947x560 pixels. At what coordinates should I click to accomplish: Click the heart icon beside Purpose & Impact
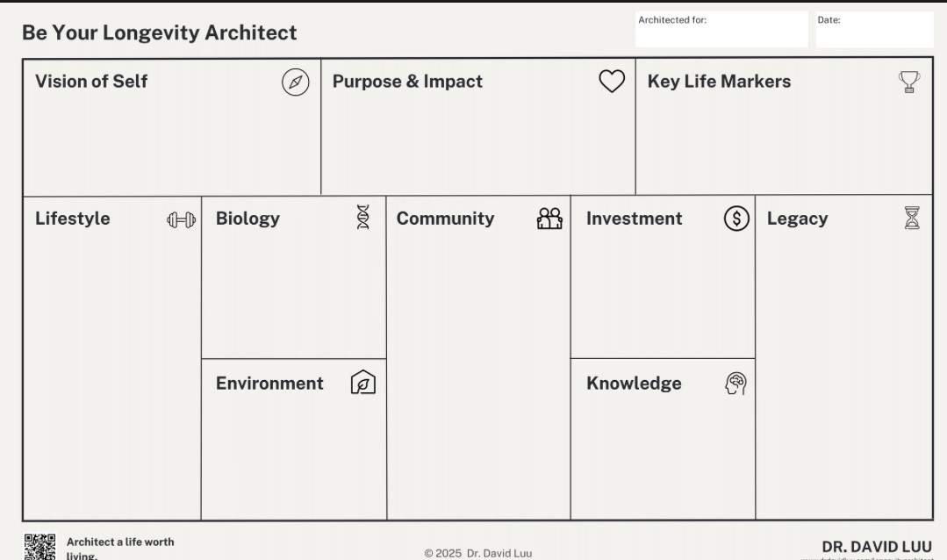(x=612, y=82)
